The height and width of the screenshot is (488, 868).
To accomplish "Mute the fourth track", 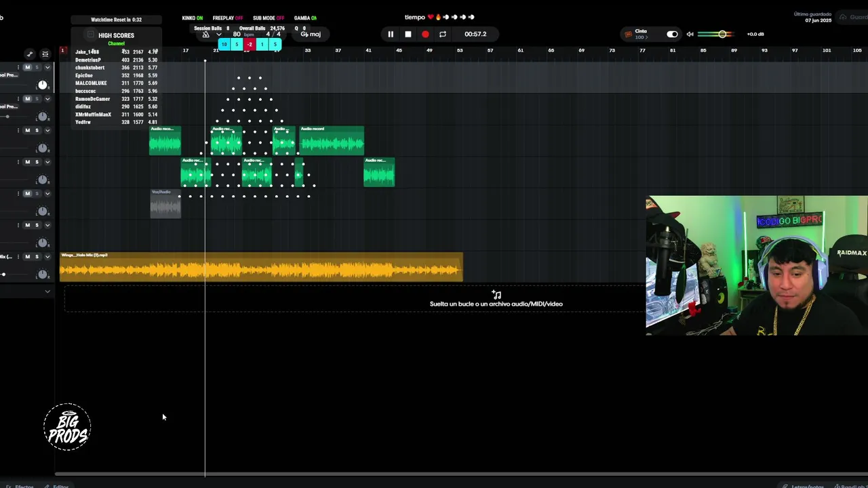I will (27, 162).
